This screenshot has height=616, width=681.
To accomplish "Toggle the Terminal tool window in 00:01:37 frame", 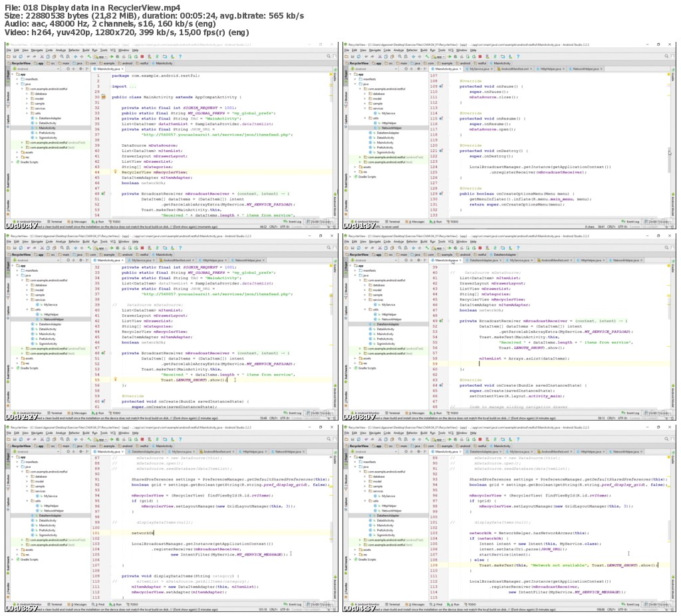I will pyautogui.click(x=392, y=221).
